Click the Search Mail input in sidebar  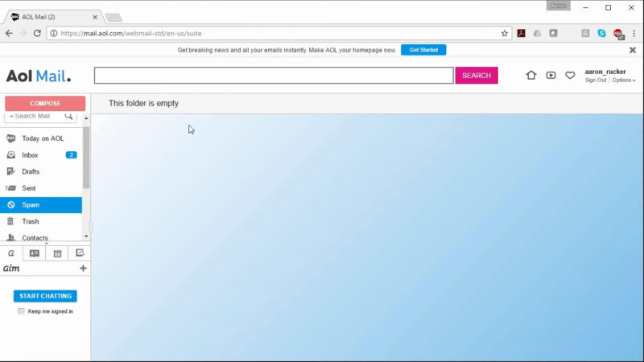click(39, 116)
